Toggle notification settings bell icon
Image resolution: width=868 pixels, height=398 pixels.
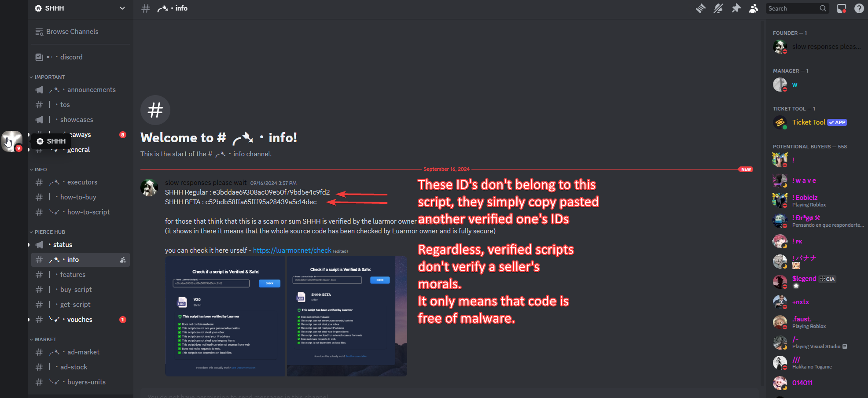(718, 8)
